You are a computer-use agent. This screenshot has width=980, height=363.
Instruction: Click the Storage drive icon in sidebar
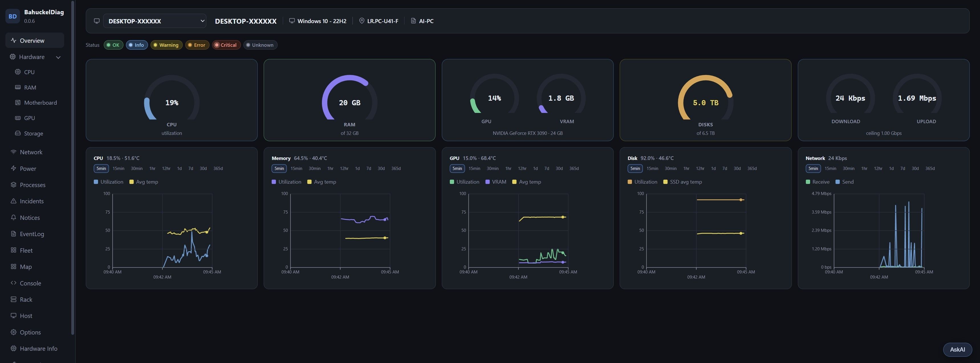[x=17, y=133]
